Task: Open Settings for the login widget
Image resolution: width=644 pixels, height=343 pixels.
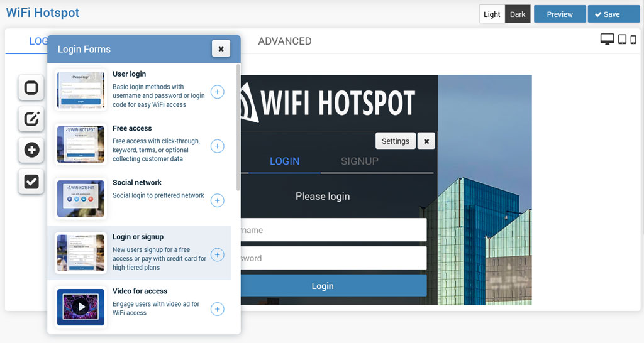Action: (395, 141)
